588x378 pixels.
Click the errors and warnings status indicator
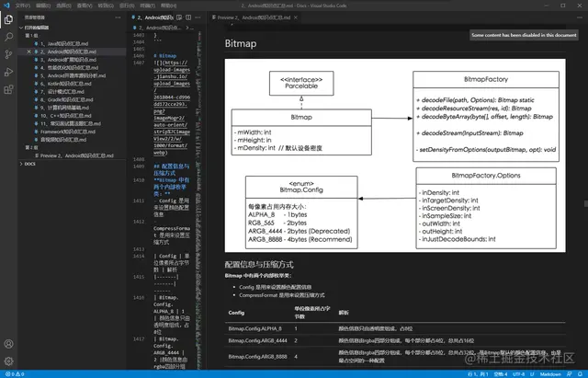pos(15,374)
